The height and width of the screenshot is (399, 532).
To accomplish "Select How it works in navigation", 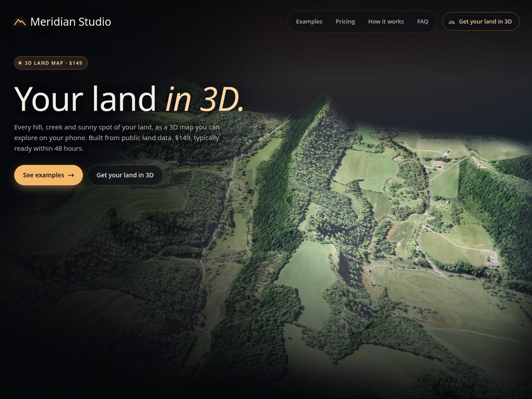I will [x=386, y=21].
